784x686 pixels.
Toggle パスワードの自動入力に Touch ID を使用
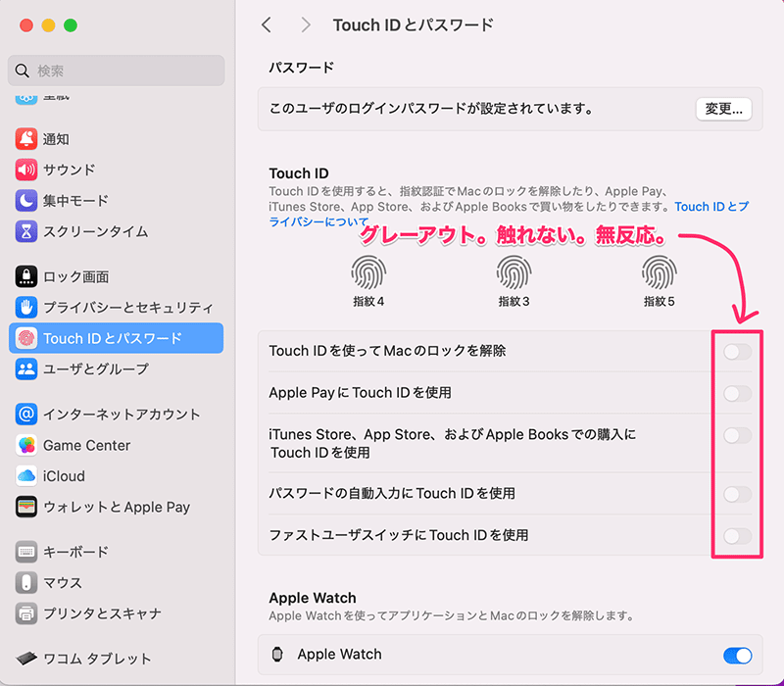pos(737,494)
